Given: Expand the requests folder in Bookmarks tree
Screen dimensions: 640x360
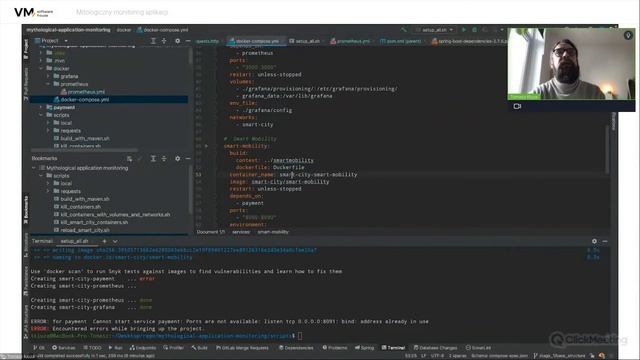Looking at the screenshot, I should point(48,191).
